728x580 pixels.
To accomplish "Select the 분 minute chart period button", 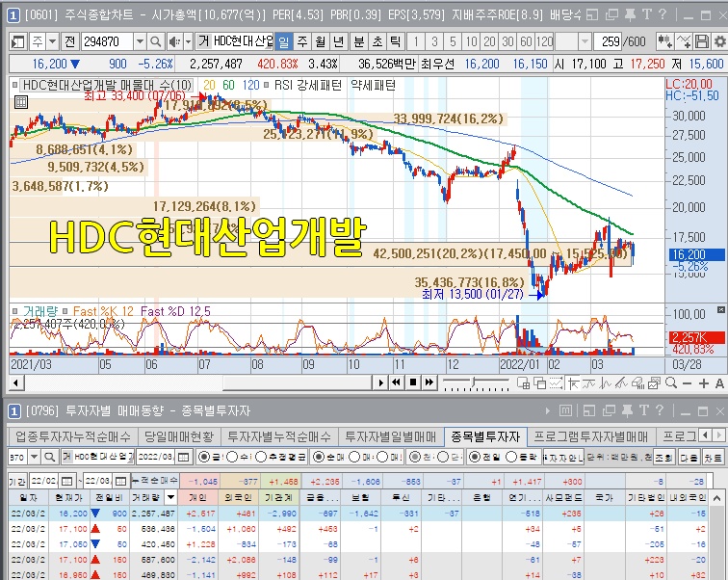I will [x=359, y=41].
